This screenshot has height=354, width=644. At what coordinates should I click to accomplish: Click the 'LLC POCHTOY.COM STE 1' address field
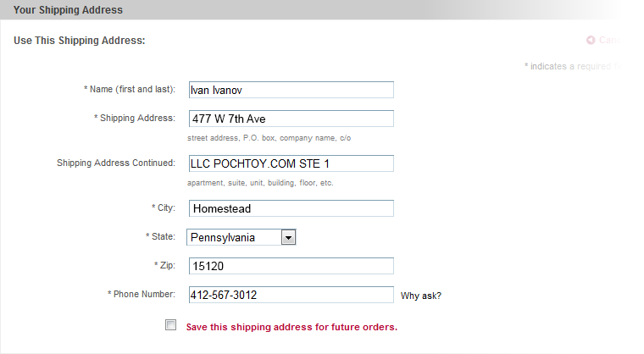(x=290, y=163)
